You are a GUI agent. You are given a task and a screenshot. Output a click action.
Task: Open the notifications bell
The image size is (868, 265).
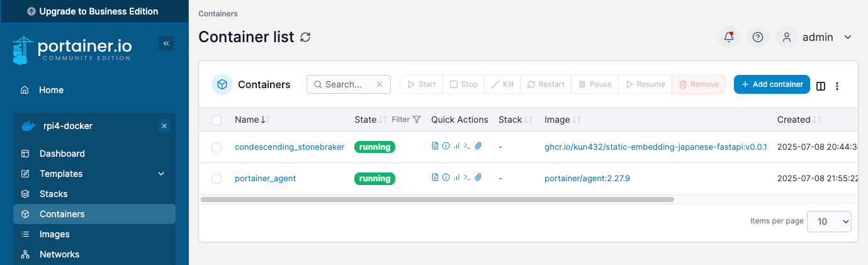[x=729, y=37]
